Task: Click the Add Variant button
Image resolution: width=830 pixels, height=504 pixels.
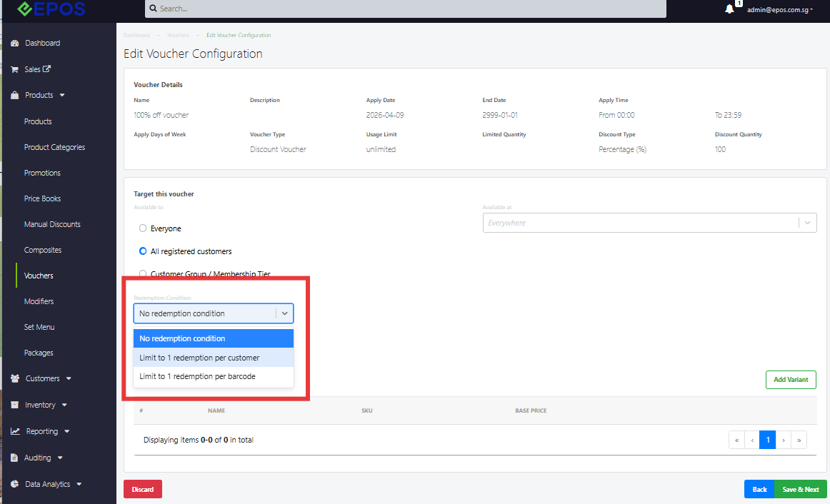Action: point(791,380)
